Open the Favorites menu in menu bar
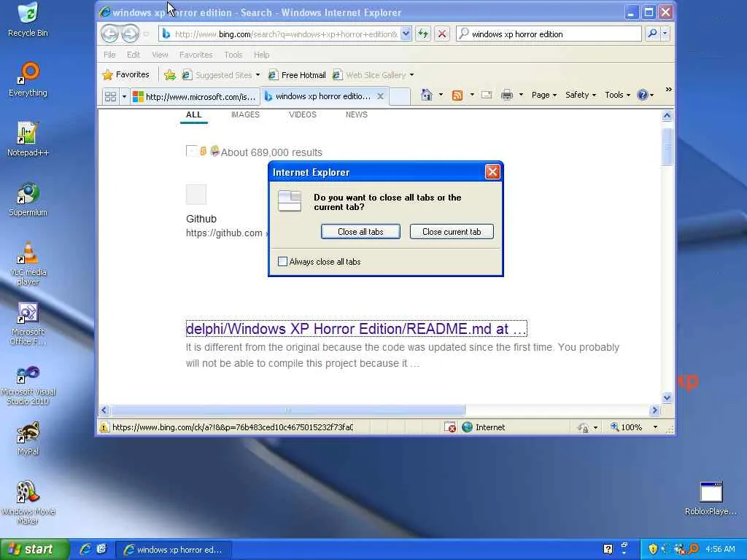 (196, 55)
